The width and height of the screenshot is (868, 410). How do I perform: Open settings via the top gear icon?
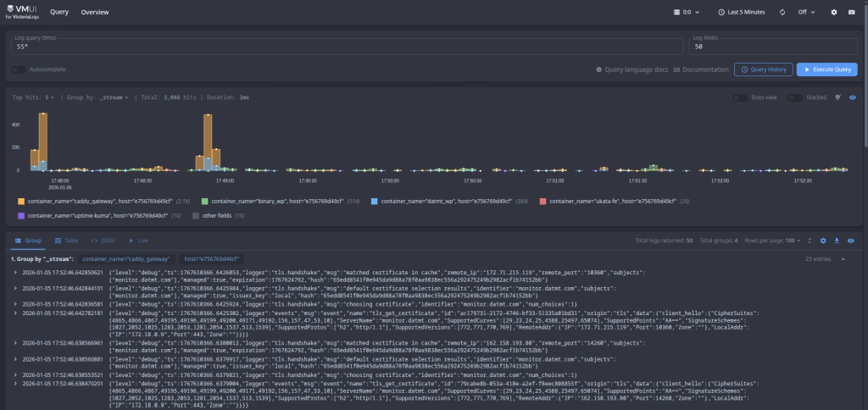(834, 13)
